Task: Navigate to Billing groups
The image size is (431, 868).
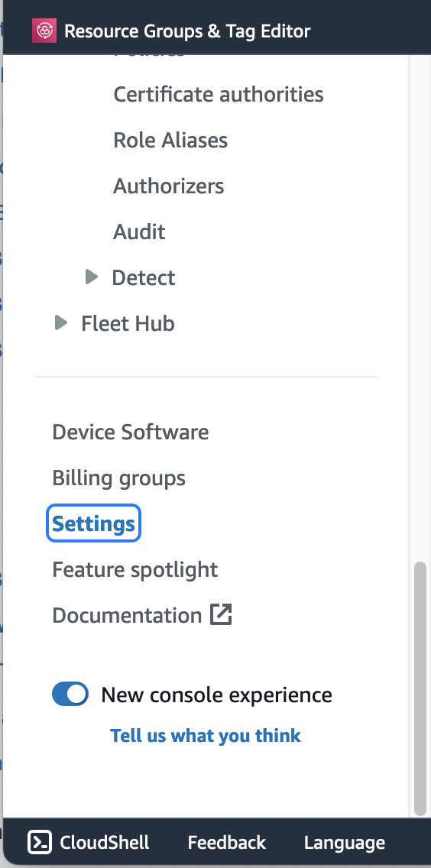Action: (118, 478)
